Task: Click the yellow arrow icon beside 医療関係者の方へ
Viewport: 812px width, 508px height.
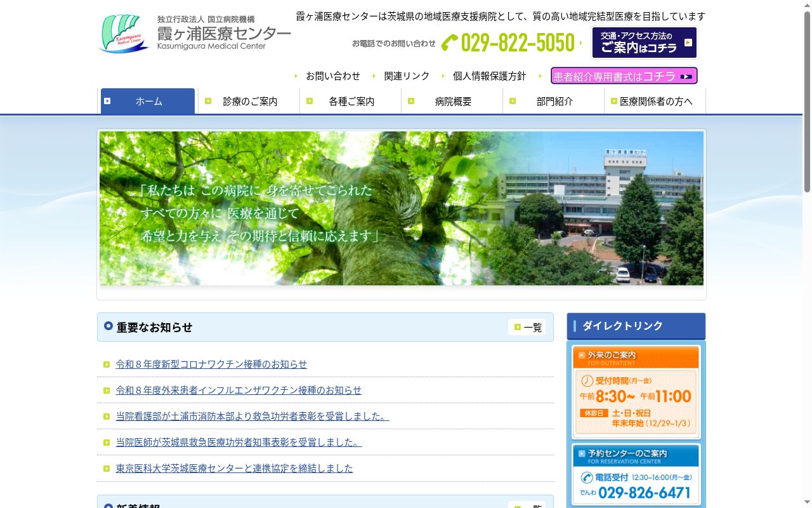Action: click(x=614, y=101)
